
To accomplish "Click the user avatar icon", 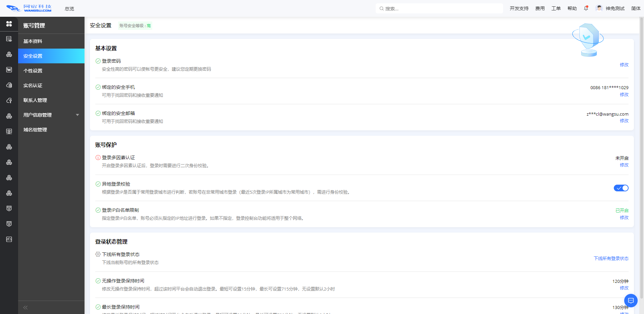I will click(x=599, y=8).
